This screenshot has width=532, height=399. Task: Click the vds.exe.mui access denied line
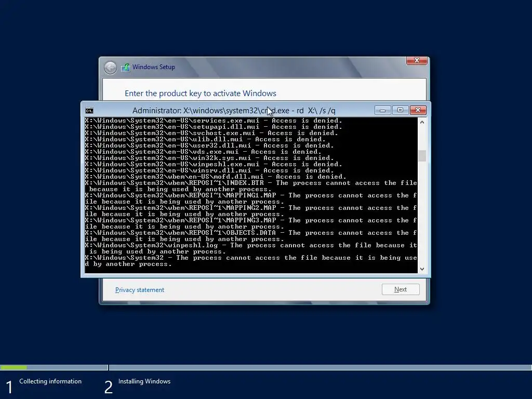pos(203,152)
